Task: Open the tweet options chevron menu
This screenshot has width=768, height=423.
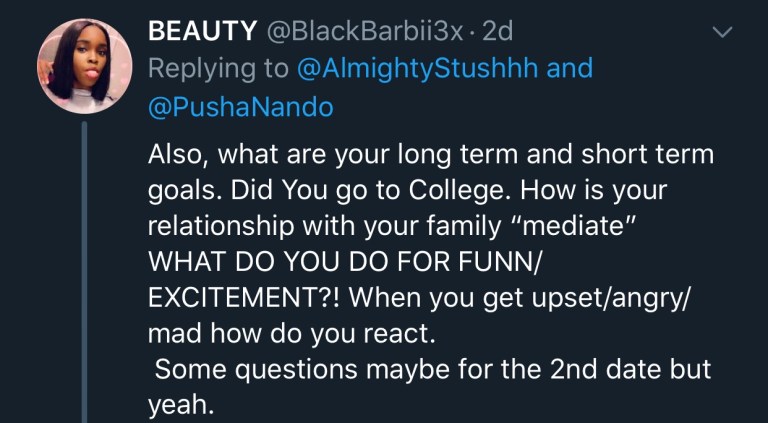Action: pyautogui.click(x=721, y=33)
